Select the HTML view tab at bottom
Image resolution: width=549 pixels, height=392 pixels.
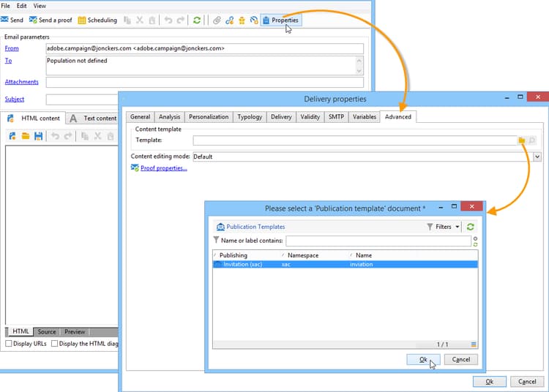(x=20, y=331)
